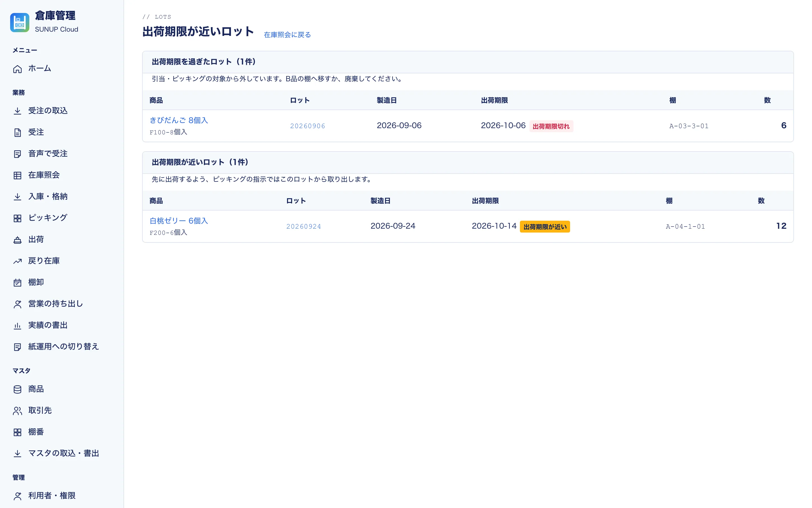The image size is (812, 508).
Task: Click product code F100-8個入
Action: tap(168, 132)
